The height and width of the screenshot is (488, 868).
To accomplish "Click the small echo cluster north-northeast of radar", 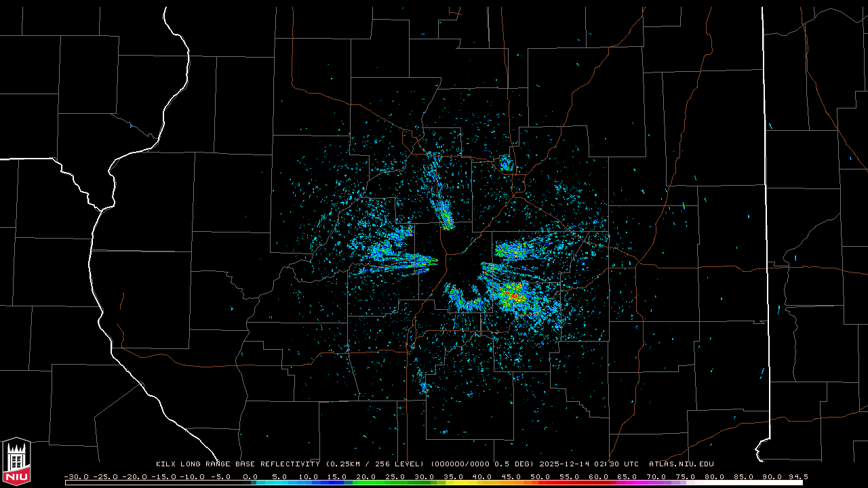I will coord(506,163).
